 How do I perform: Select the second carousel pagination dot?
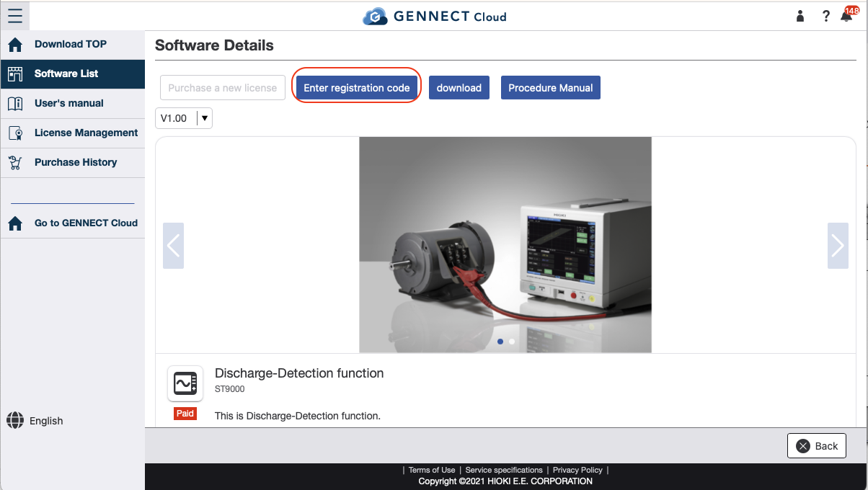pyautogui.click(x=512, y=342)
